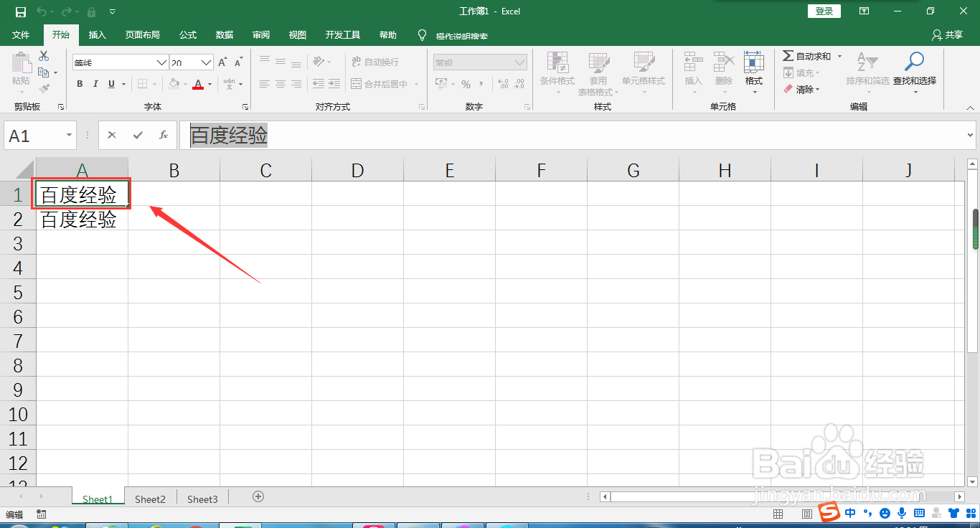Click the Sogou microphone voice input icon
The width and height of the screenshot is (980, 528).
901,513
